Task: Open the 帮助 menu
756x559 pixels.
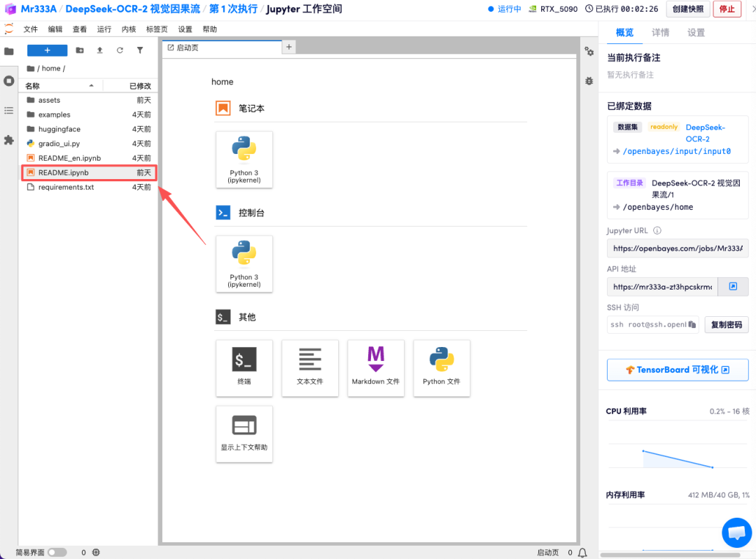Action: click(x=210, y=29)
